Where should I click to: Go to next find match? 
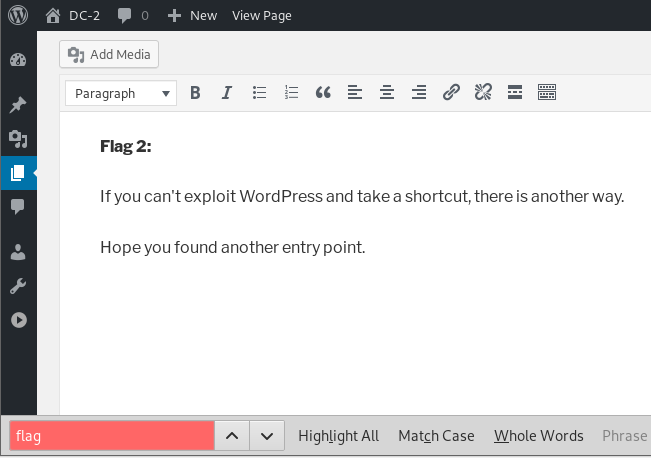click(x=267, y=436)
